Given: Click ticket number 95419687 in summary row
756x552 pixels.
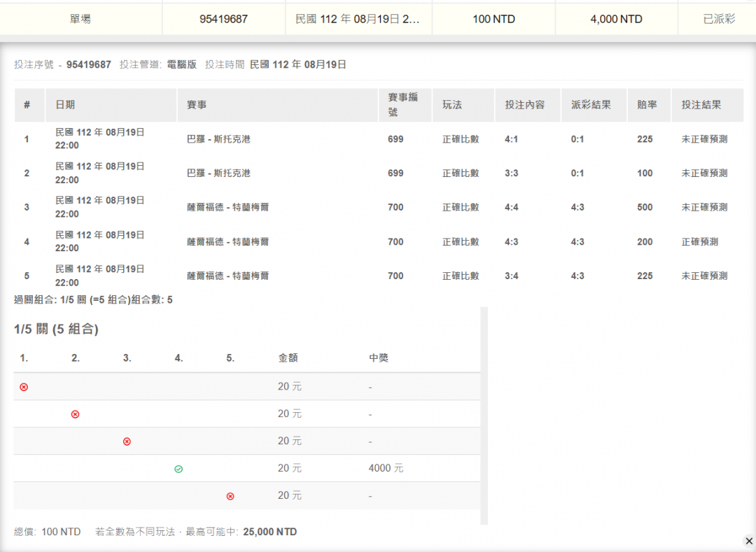Looking at the screenshot, I should 224,20.
